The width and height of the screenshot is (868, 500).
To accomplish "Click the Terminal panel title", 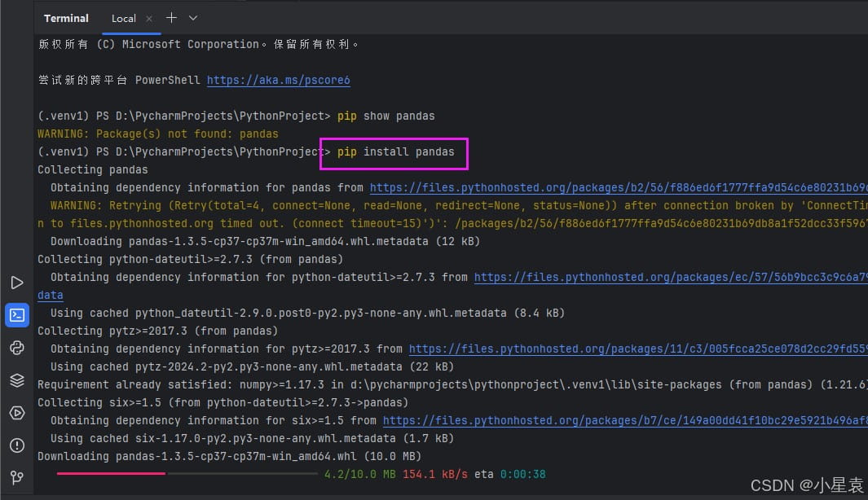I will (x=67, y=18).
